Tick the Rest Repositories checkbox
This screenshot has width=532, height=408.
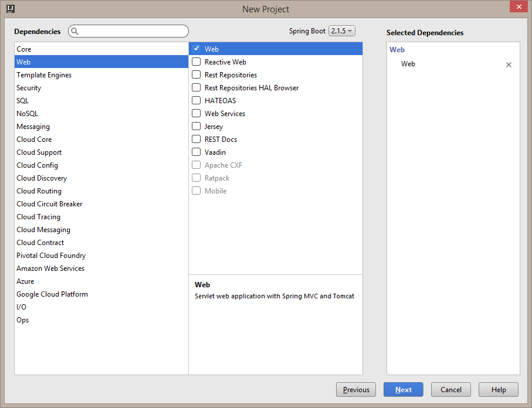tap(196, 74)
